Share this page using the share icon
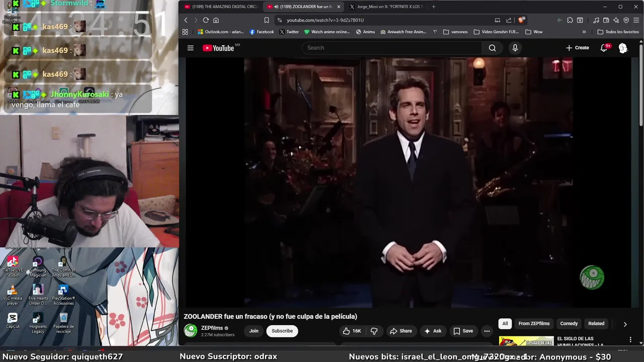The image size is (644, 362). click(x=509, y=20)
